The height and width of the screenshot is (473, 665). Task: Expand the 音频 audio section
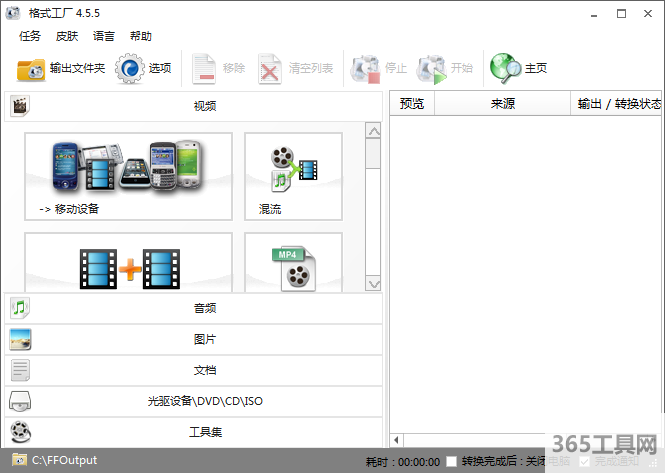[x=194, y=309]
